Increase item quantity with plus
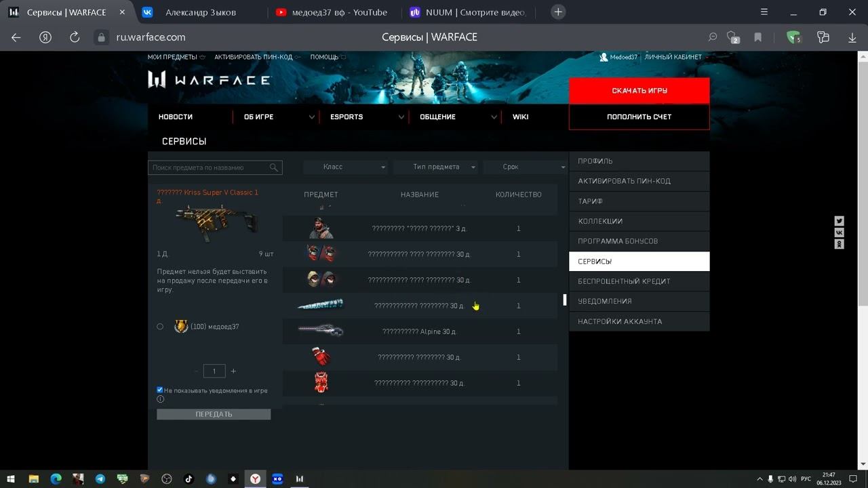 coord(233,371)
